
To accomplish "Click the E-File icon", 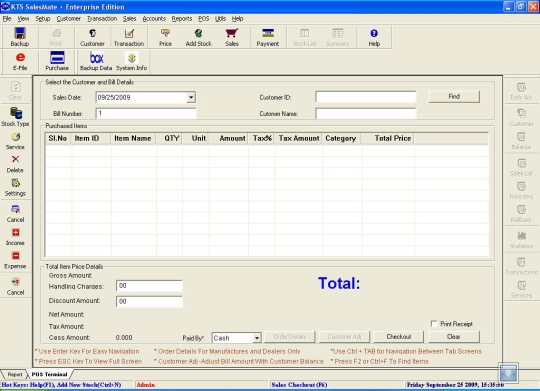I will coord(20,61).
